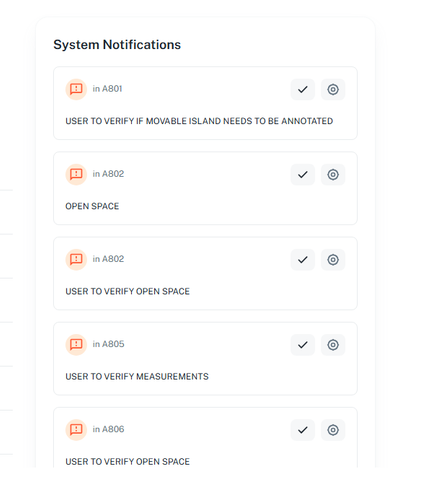Screen dimensions: 444x500
Task: Click the target icon on the A806 card
Action: point(333,430)
